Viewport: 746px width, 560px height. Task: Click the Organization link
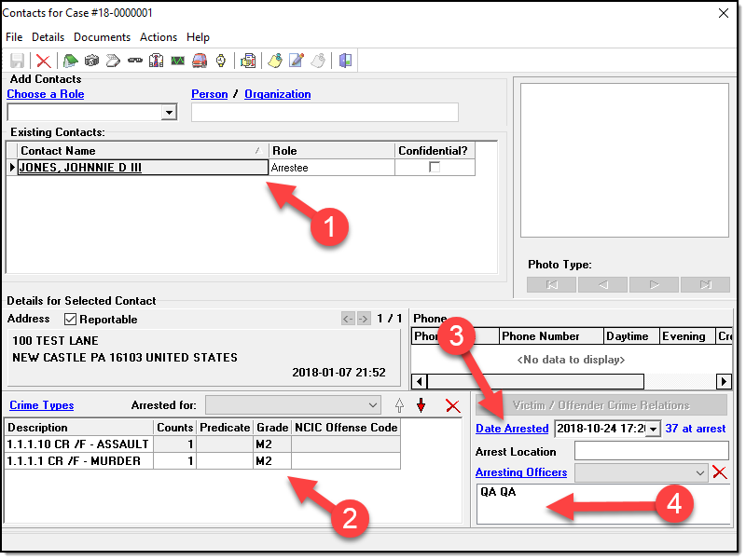[x=277, y=94]
